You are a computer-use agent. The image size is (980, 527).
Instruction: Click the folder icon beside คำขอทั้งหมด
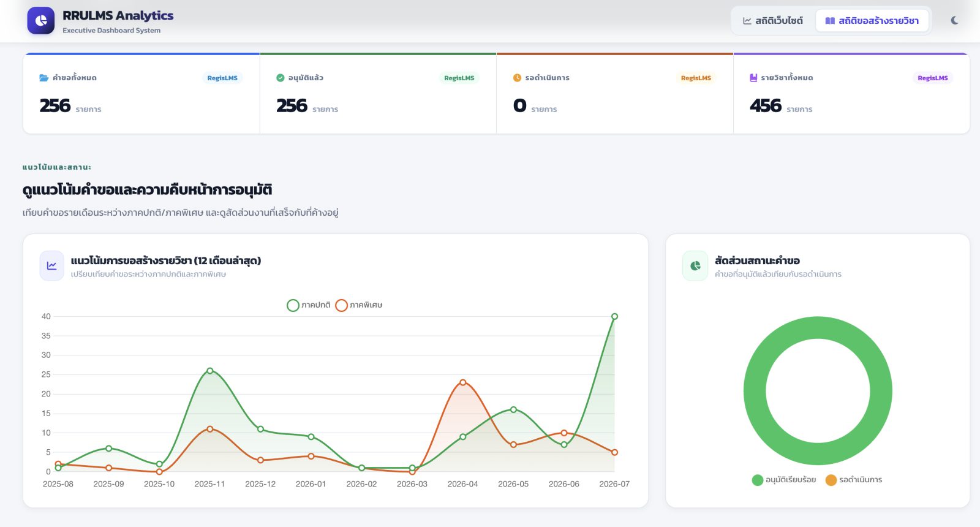44,78
